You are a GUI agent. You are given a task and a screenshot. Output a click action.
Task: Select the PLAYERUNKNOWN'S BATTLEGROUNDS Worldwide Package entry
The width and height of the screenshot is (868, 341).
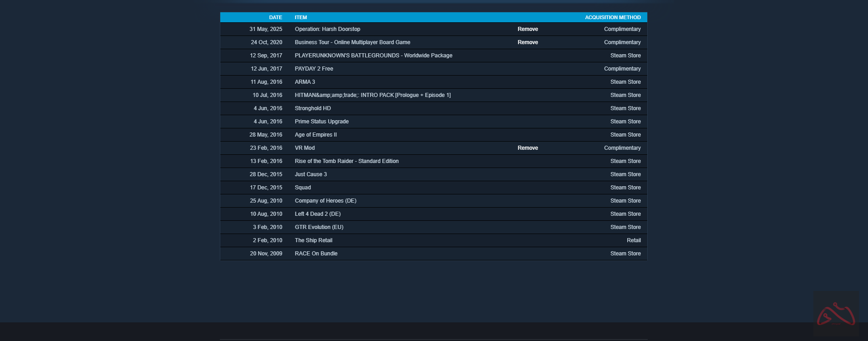pos(373,56)
